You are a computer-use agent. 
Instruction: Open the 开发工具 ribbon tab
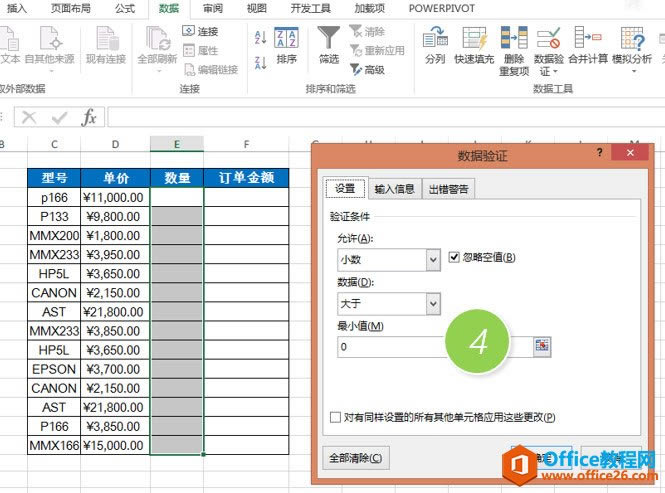coord(310,8)
